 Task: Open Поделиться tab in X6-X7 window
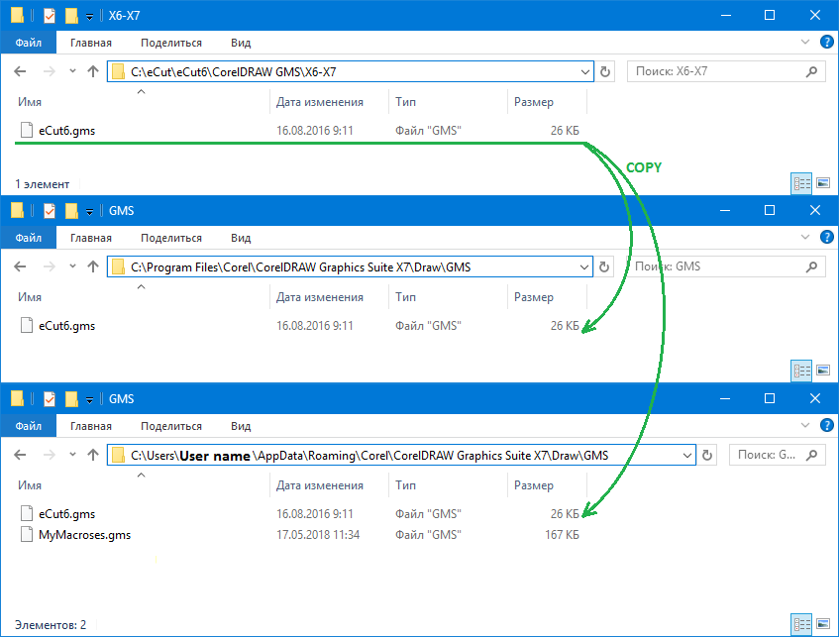[x=171, y=43]
